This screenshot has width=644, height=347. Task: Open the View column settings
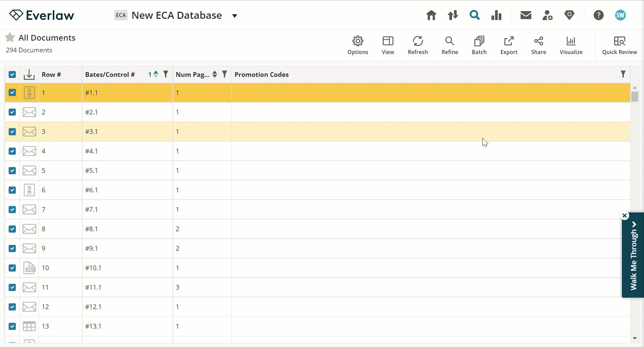[x=388, y=45]
